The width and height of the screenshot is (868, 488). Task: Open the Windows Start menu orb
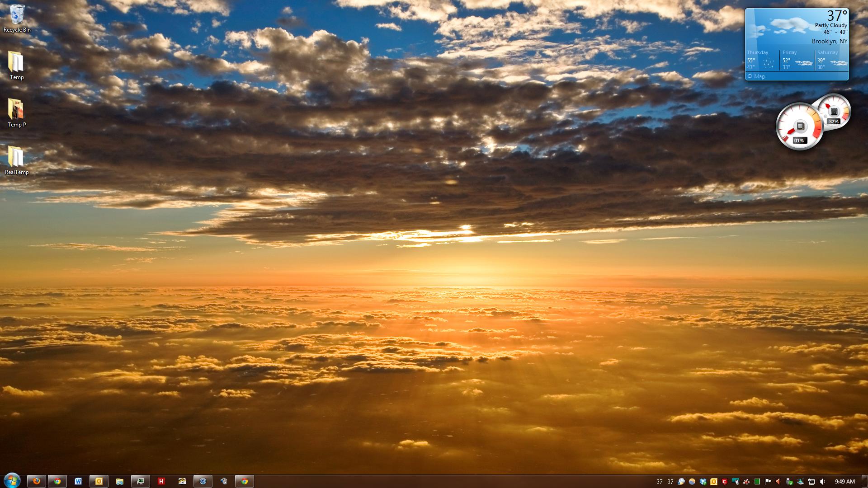pyautogui.click(x=12, y=481)
